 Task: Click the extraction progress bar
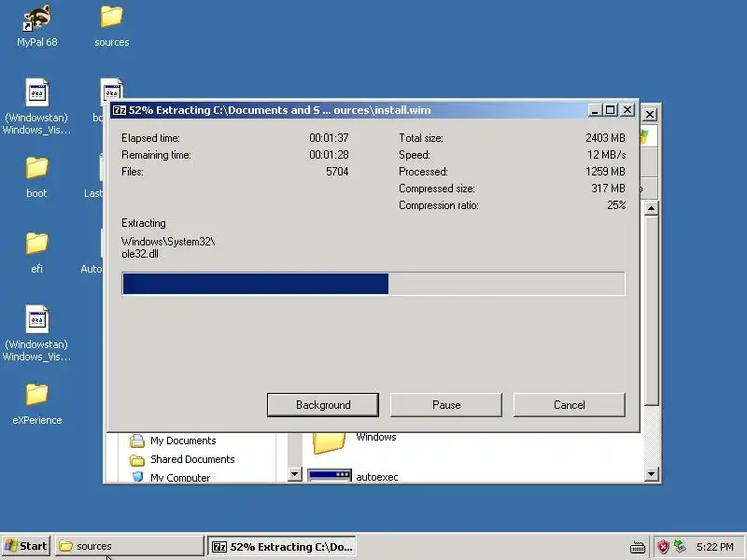(x=373, y=284)
